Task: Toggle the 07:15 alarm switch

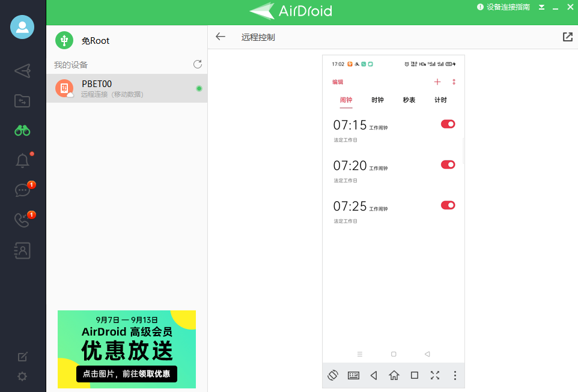Action: coord(448,124)
